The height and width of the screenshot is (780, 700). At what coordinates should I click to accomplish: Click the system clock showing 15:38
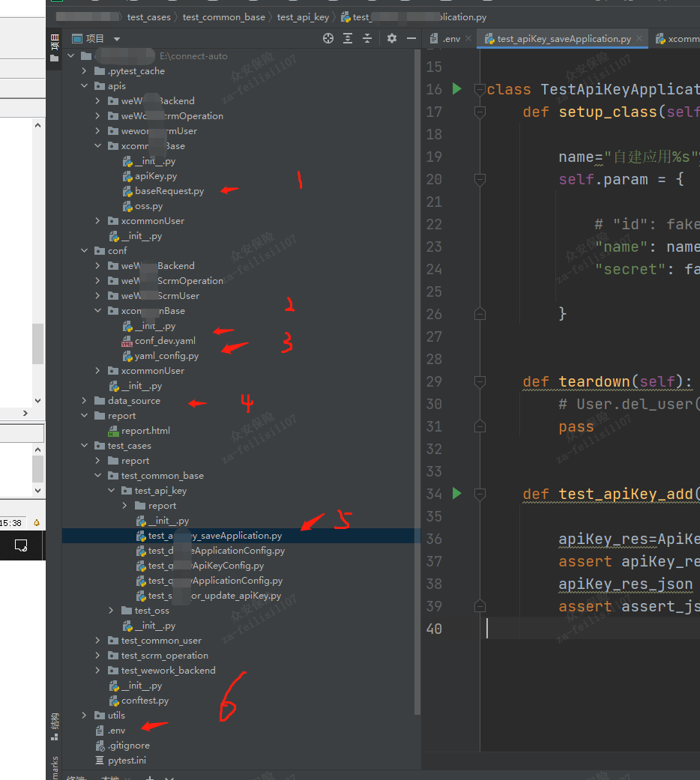(11, 523)
